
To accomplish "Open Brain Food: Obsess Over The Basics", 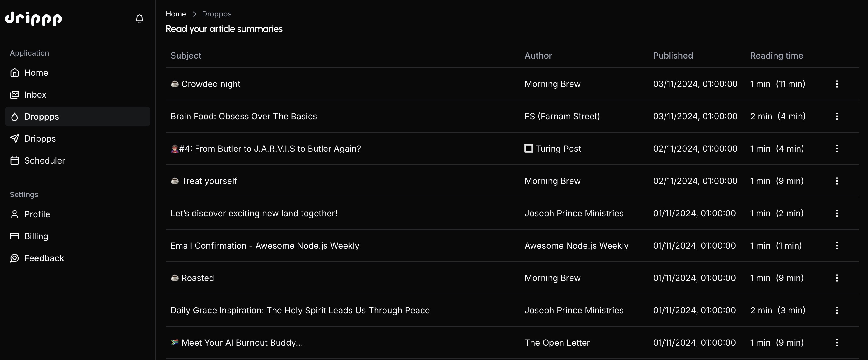I will tap(244, 117).
